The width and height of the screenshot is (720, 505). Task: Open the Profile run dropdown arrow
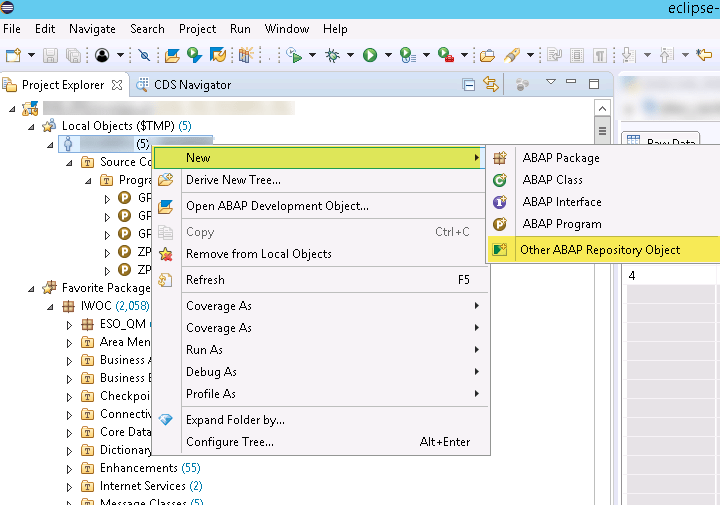(312, 55)
